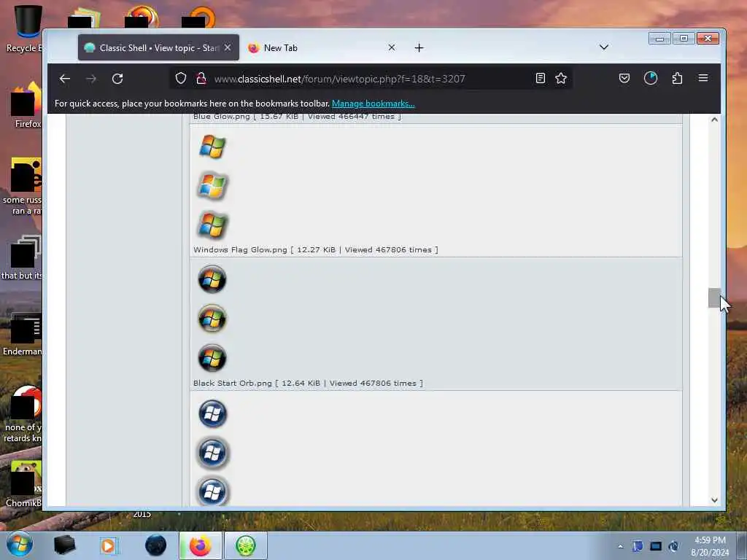Image resolution: width=747 pixels, height=560 pixels.
Task: Click the first Windows Flag Glow image
Action: click(x=212, y=146)
